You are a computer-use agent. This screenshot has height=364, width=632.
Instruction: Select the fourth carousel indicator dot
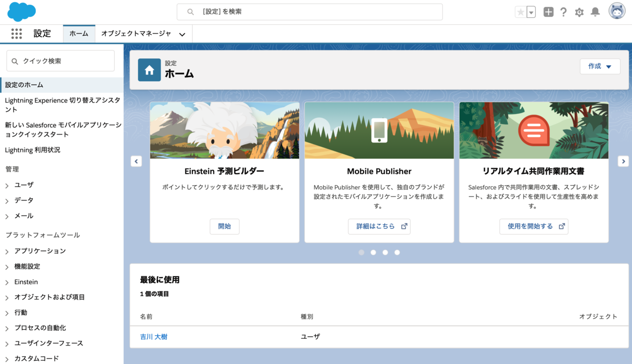point(397,252)
